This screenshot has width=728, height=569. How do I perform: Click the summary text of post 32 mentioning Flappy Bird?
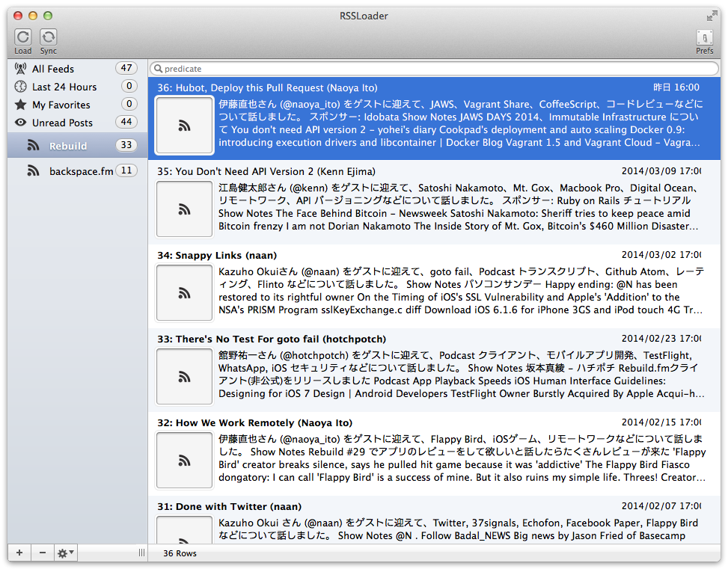[x=462, y=458]
